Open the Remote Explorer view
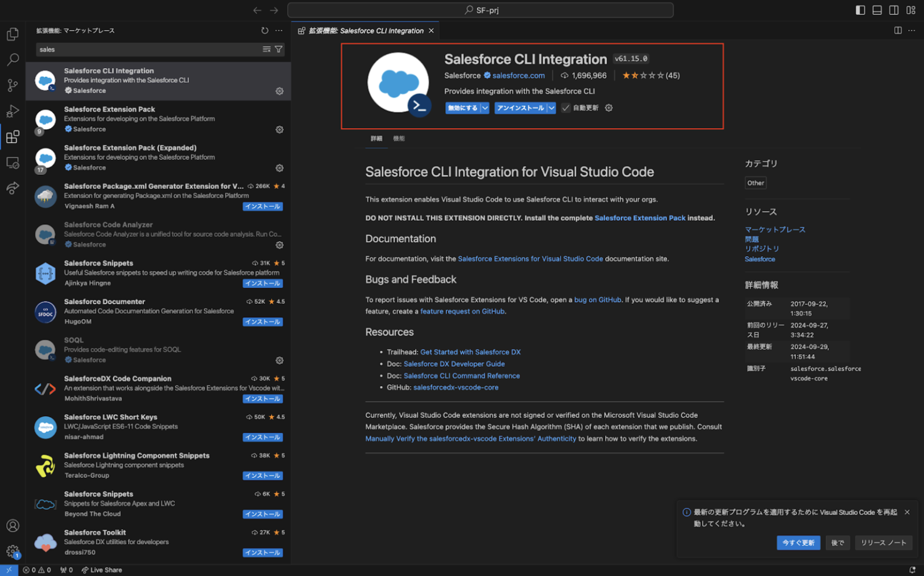 (x=12, y=162)
